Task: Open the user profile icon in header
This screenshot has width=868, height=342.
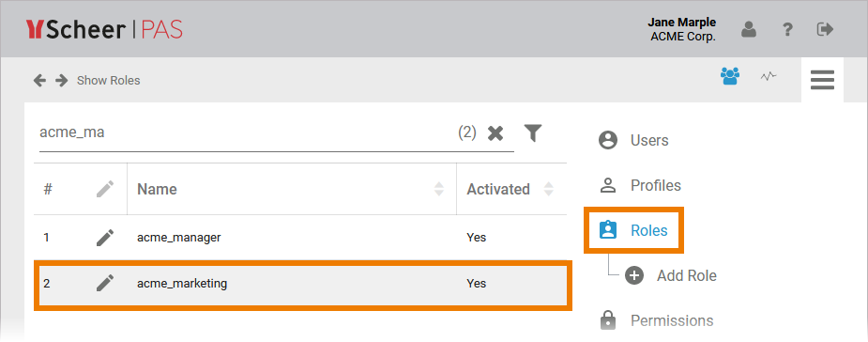Action: click(x=749, y=29)
